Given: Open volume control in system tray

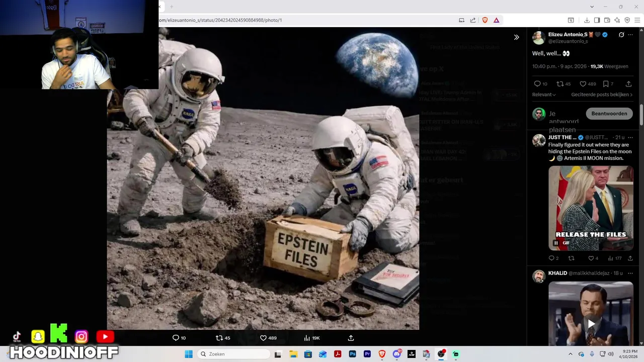Looking at the screenshot, I should tap(611, 354).
